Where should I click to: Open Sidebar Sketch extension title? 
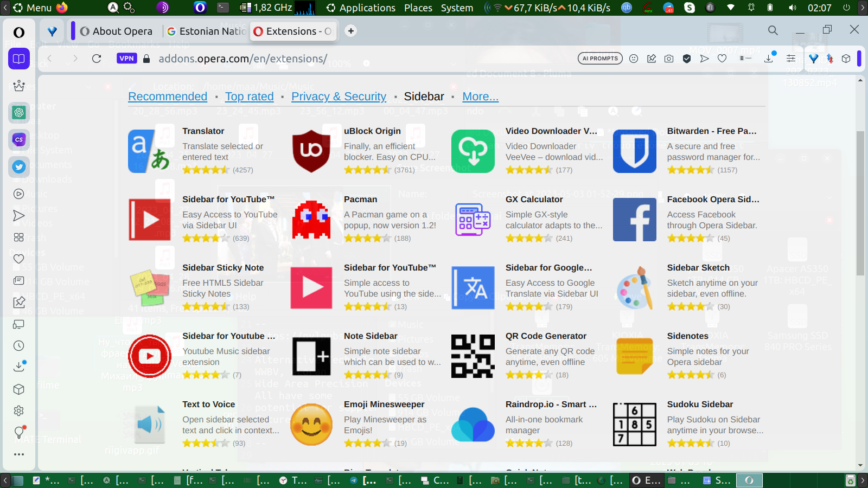pos(698,268)
